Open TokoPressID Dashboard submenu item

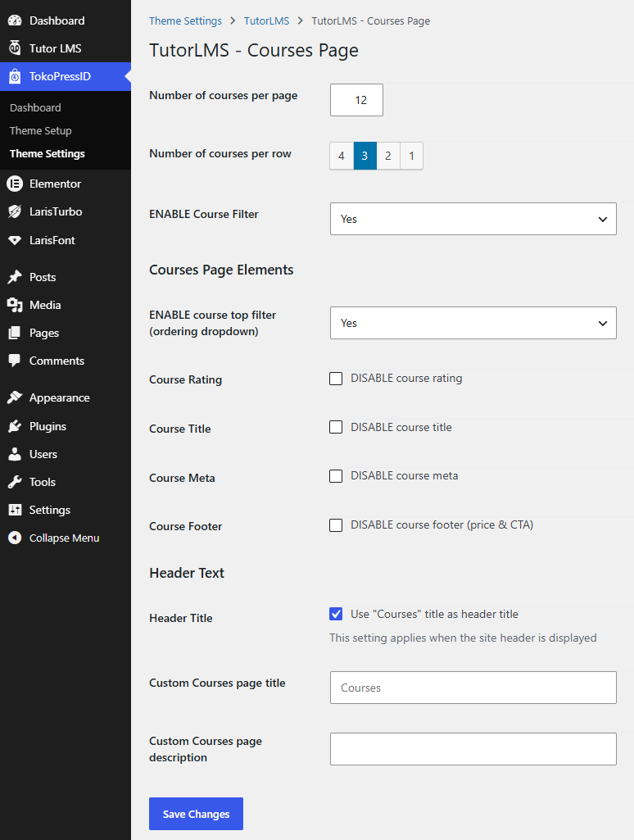(35, 107)
